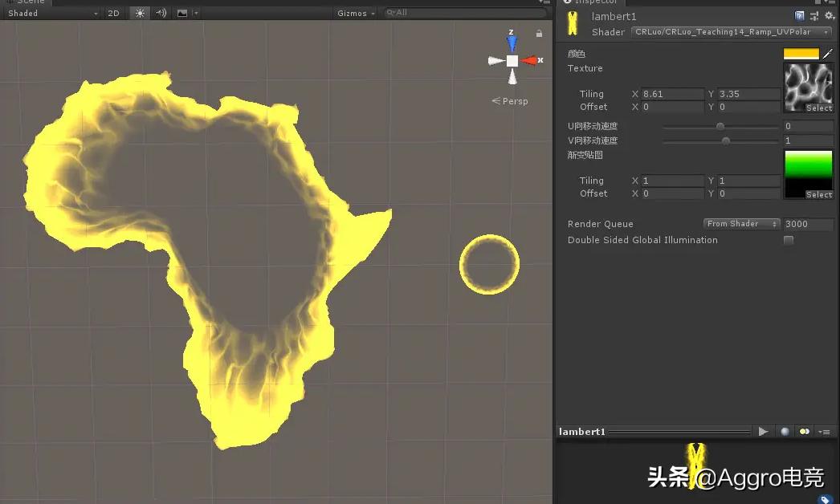Switch to the Scene tab

[25, 2]
